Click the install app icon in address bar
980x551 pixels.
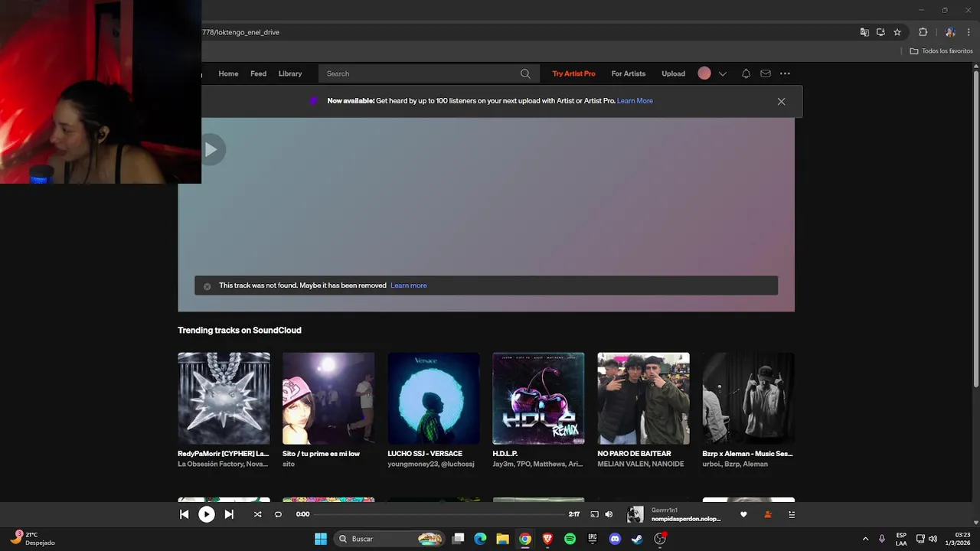click(x=880, y=32)
